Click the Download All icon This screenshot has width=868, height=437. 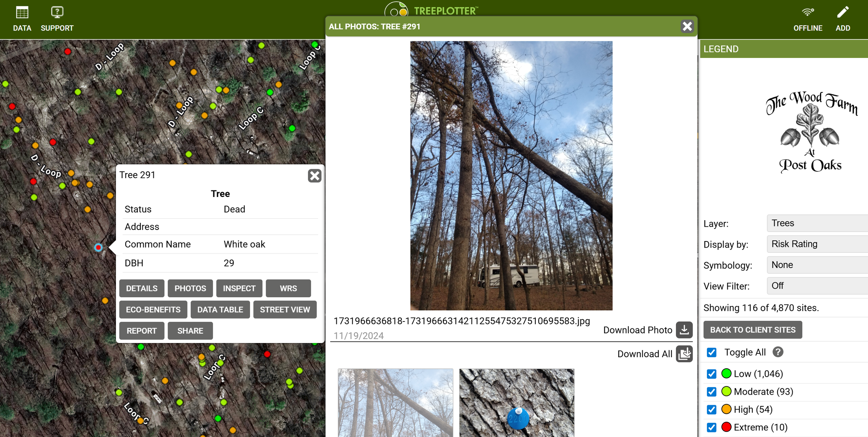[684, 354]
